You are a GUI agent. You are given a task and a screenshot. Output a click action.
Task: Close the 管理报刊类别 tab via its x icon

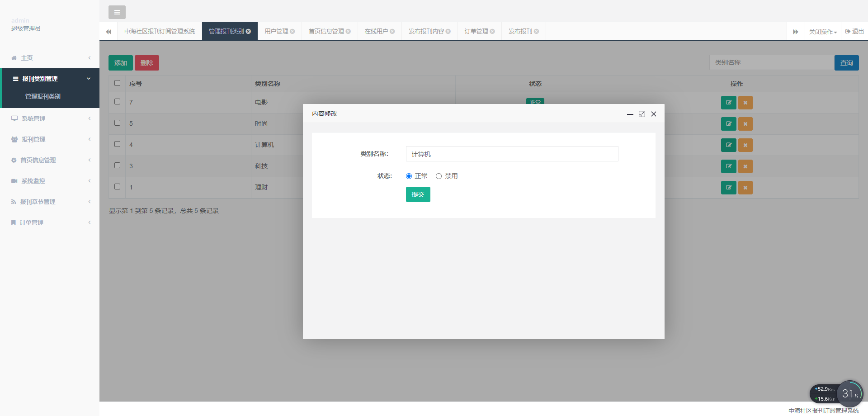click(248, 31)
